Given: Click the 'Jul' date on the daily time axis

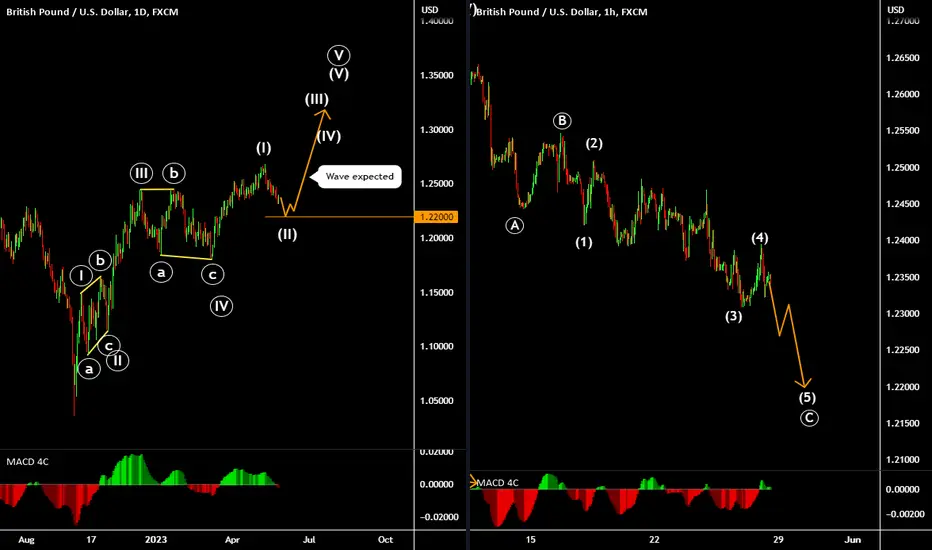Looking at the screenshot, I should [x=308, y=540].
